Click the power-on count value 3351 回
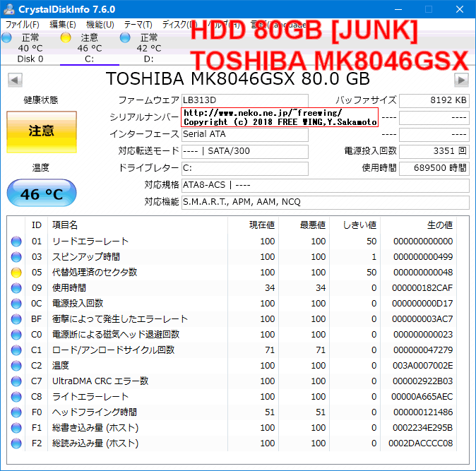The image size is (476, 471). (434, 151)
